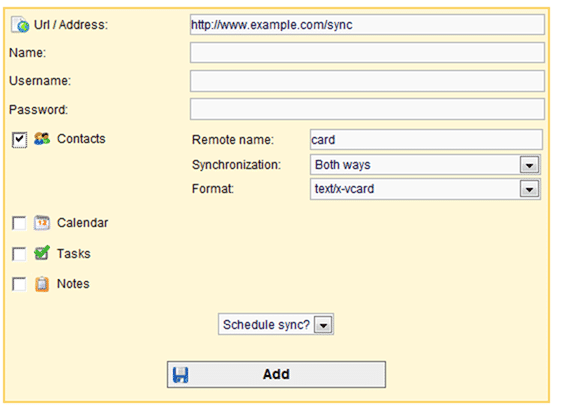This screenshot has width=564, height=417.
Task: Focus the Url / Address input field
Action: tap(367, 25)
